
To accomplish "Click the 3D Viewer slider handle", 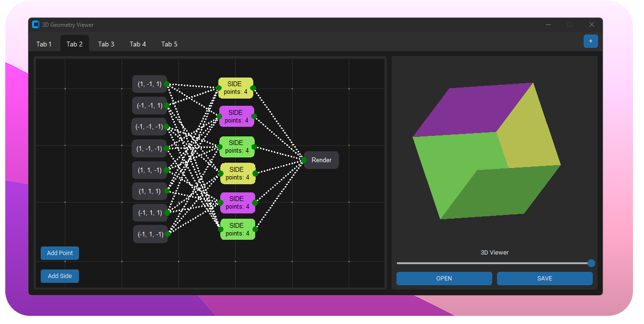I will (x=591, y=263).
